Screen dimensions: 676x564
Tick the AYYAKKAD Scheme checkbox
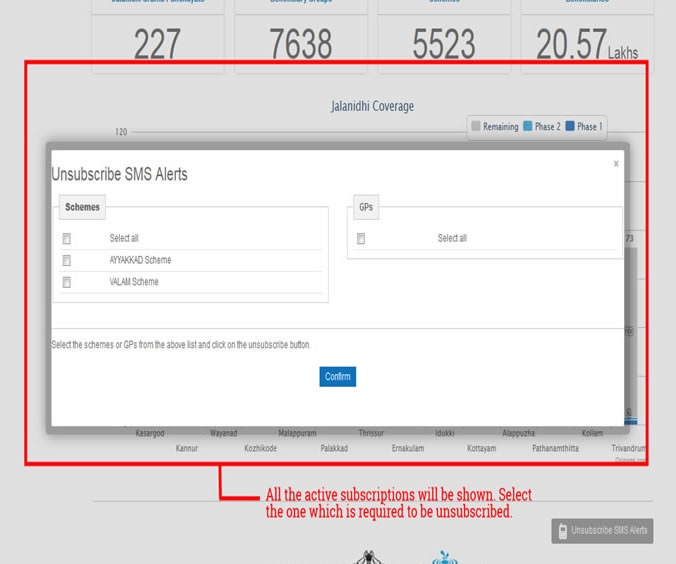[x=67, y=261]
